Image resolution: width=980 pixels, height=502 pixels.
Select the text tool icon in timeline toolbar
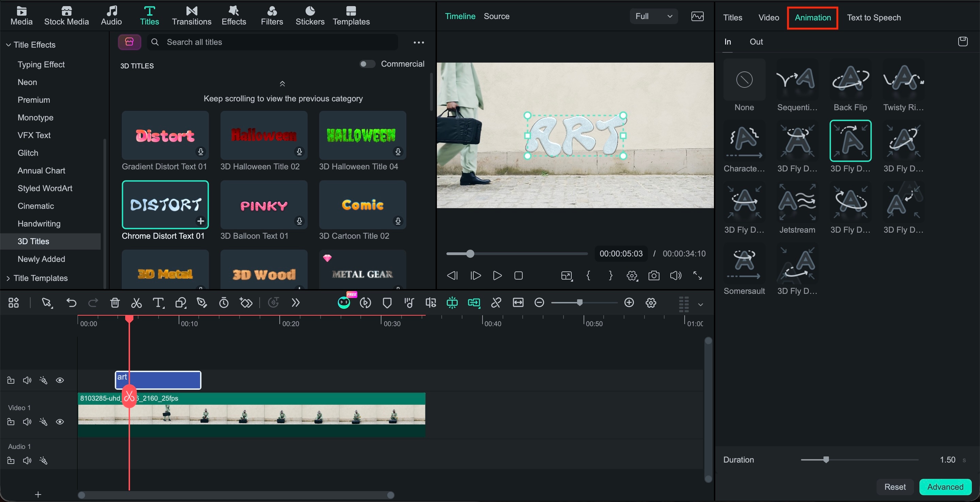click(x=158, y=303)
